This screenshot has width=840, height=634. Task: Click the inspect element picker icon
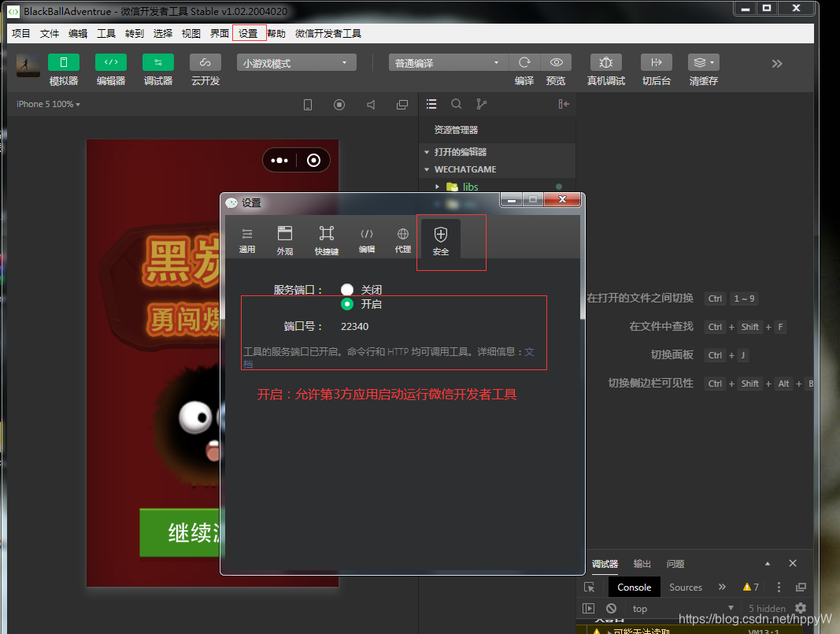coord(590,588)
